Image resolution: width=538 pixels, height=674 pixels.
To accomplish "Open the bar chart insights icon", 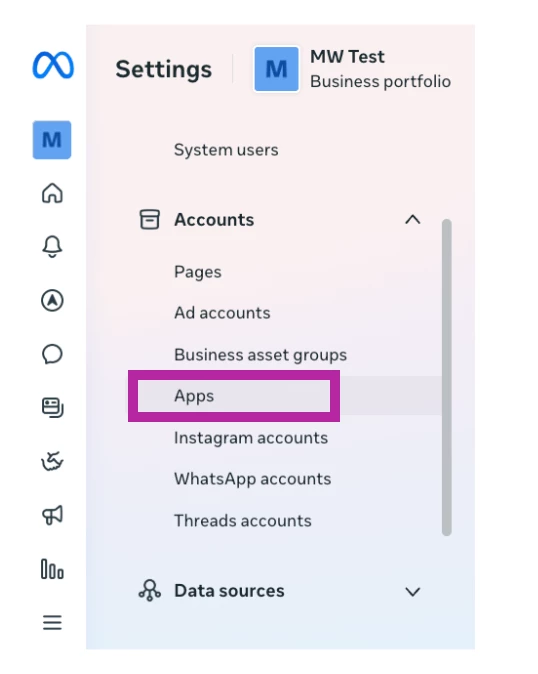I will point(52,569).
